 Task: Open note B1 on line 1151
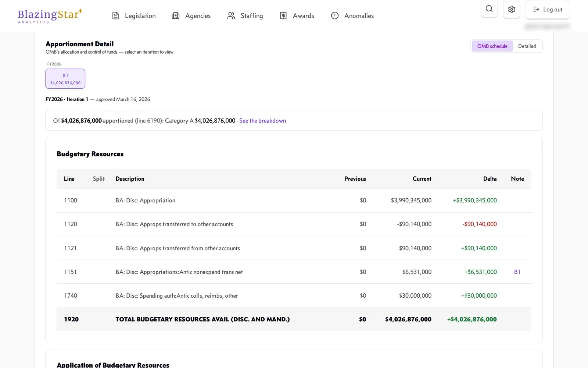[517, 272]
